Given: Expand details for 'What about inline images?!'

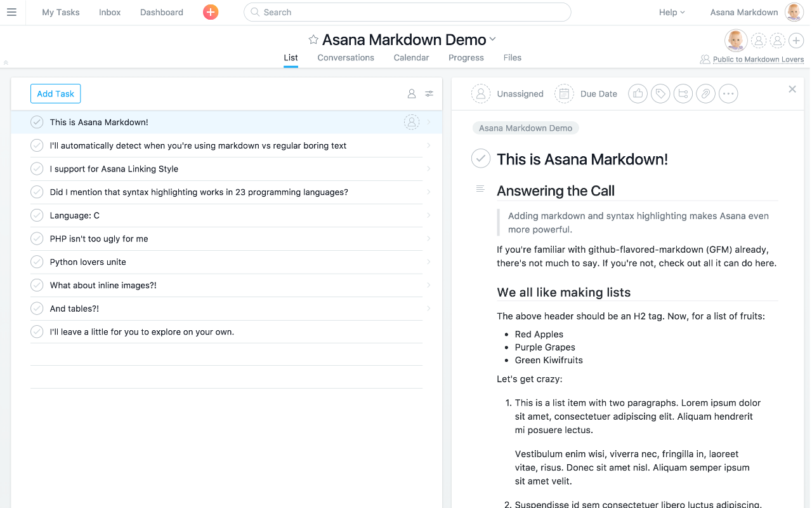Looking at the screenshot, I should [429, 285].
